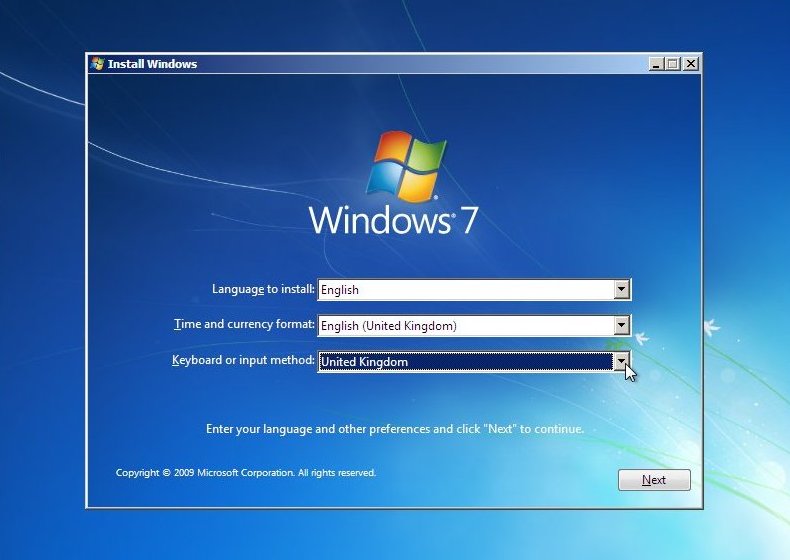Expand the Language to install dropdown arrow
Screen dimensions: 790x560
click(622, 290)
